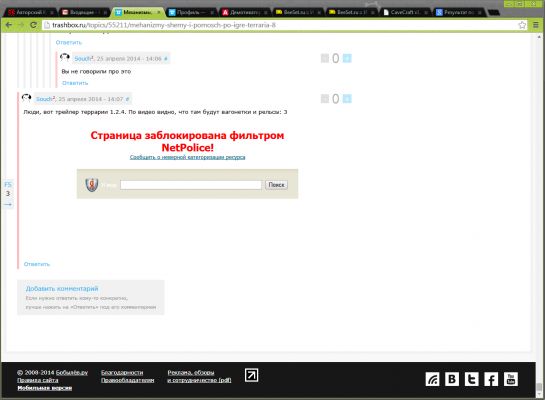Click the arrow box icon in footer
545x400 pixels.
pyautogui.click(x=251, y=375)
